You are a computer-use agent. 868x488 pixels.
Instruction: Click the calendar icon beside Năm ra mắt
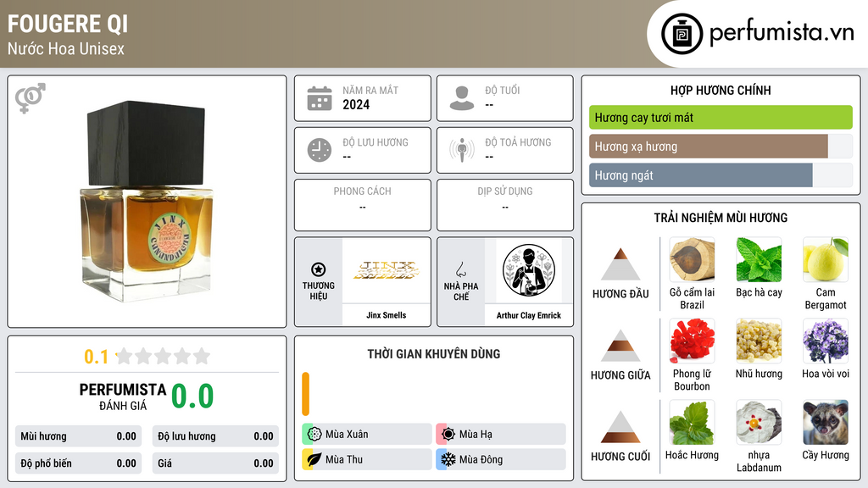pos(320,98)
